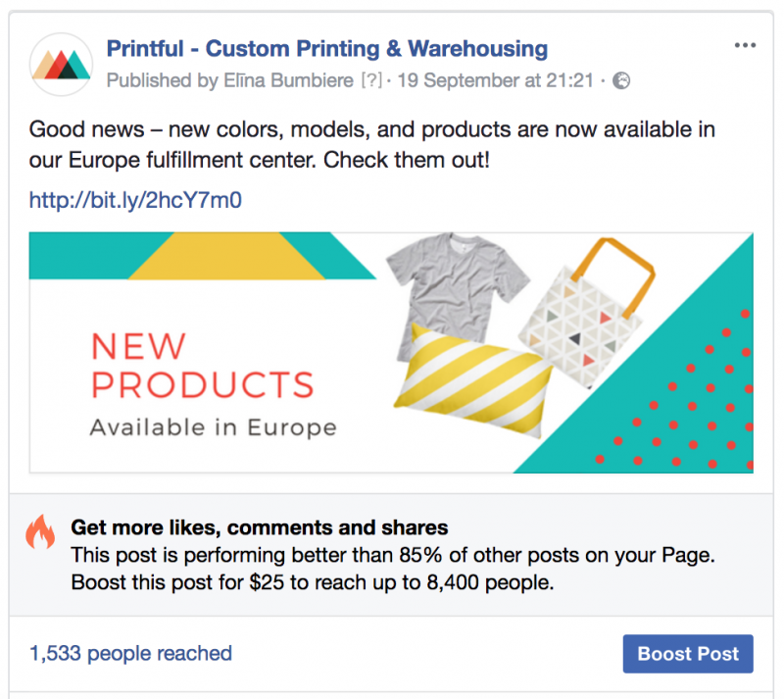Image resolution: width=784 pixels, height=699 pixels.
Task: View the 1,533 people reached details
Action: (x=129, y=653)
